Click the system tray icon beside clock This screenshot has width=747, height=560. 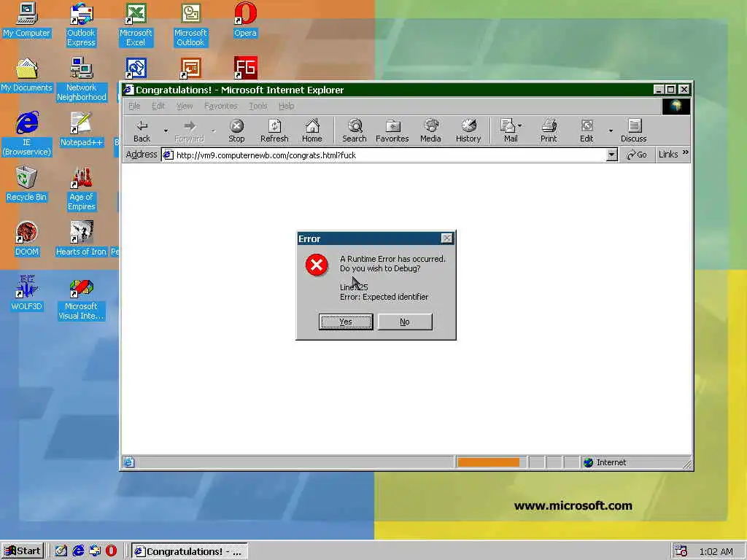[x=681, y=551]
